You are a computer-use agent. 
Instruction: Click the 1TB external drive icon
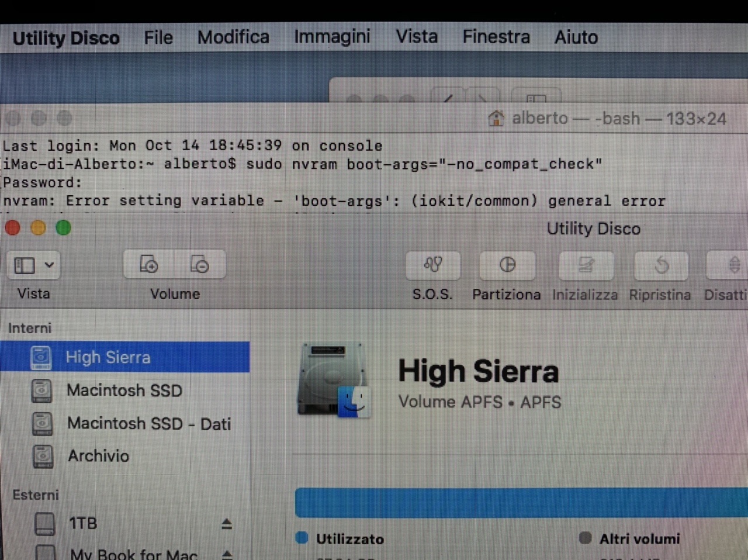click(45, 524)
